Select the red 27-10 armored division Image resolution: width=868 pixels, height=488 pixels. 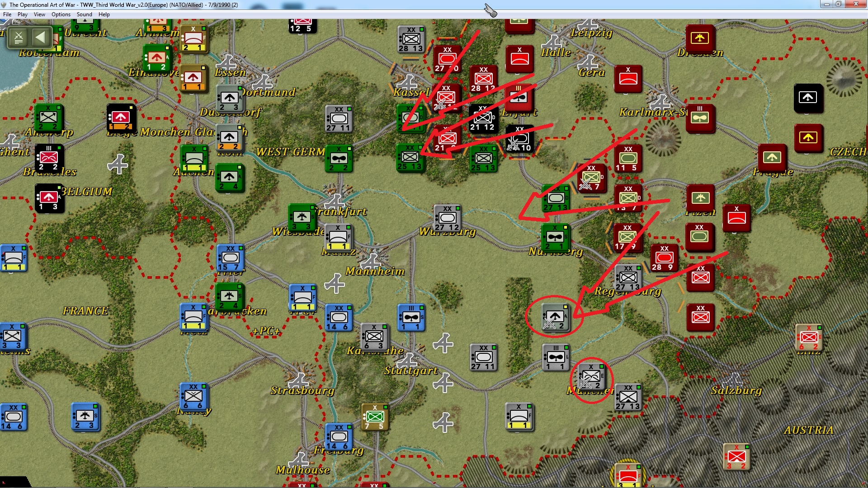(447, 59)
